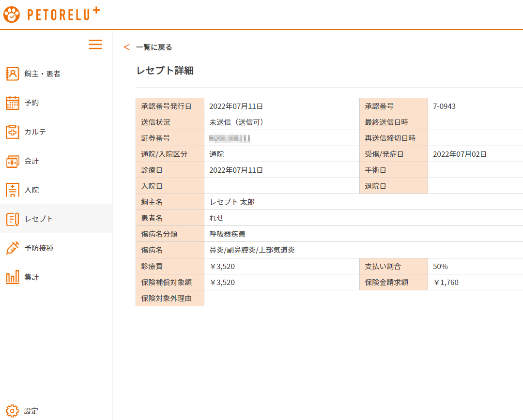Click the 診療日 value 2022年07月11日
523x420 pixels.
coord(236,170)
